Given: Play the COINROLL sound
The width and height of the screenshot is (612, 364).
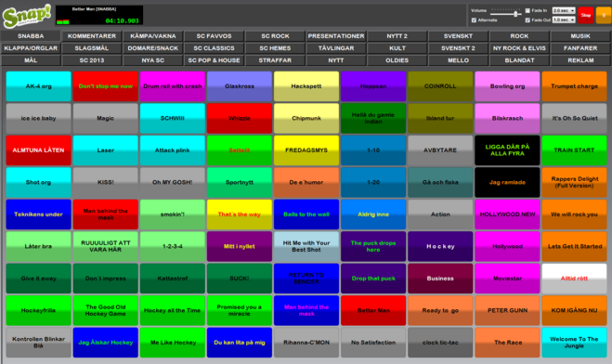Looking at the screenshot, I should point(440,86).
